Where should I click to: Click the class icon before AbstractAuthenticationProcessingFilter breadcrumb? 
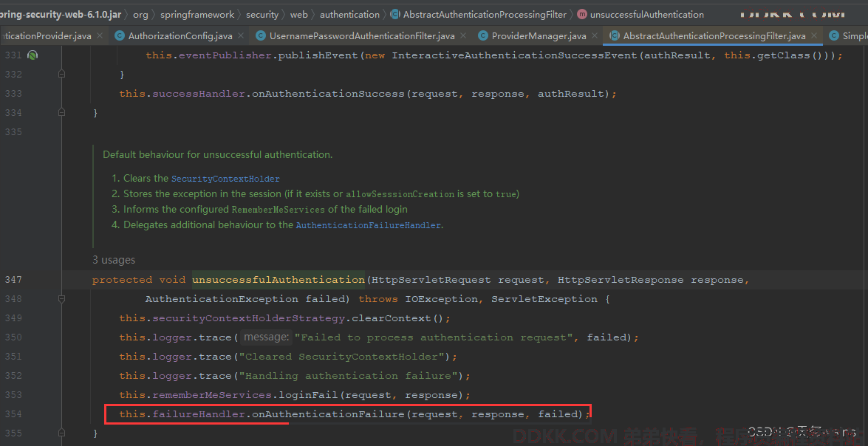tap(394, 14)
